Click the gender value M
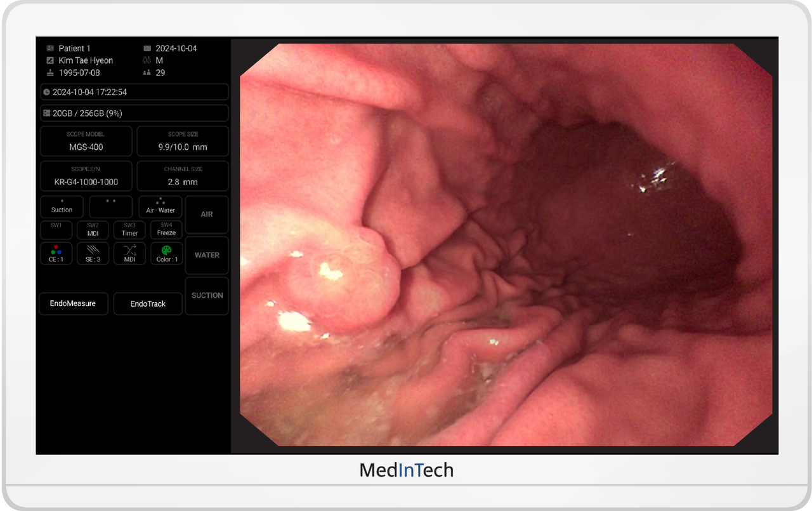Image resolution: width=812 pixels, height=511 pixels. [x=159, y=60]
